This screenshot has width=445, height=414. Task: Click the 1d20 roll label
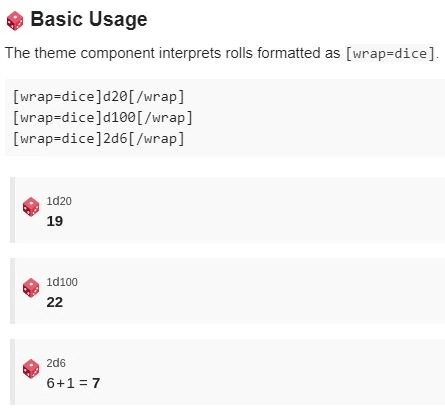point(59,201)
